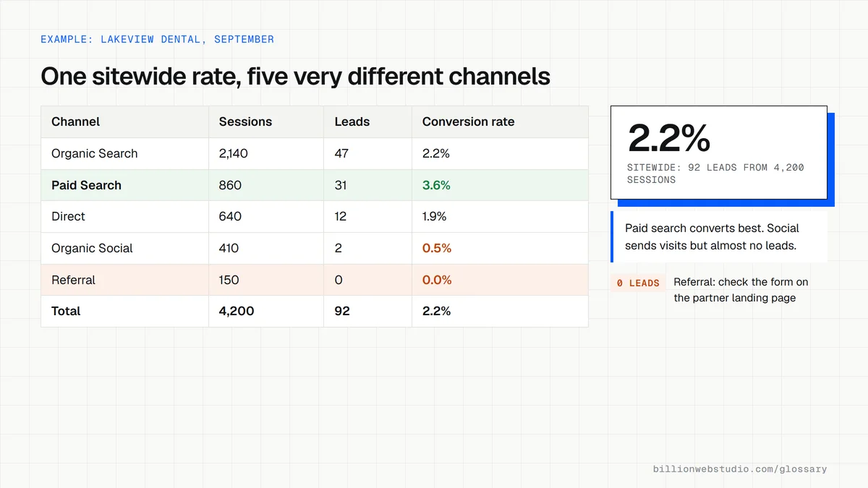The width and height of the screenshot is (868, 488).
Task: Select the 92 total leads cell
Action: (367, 311)
